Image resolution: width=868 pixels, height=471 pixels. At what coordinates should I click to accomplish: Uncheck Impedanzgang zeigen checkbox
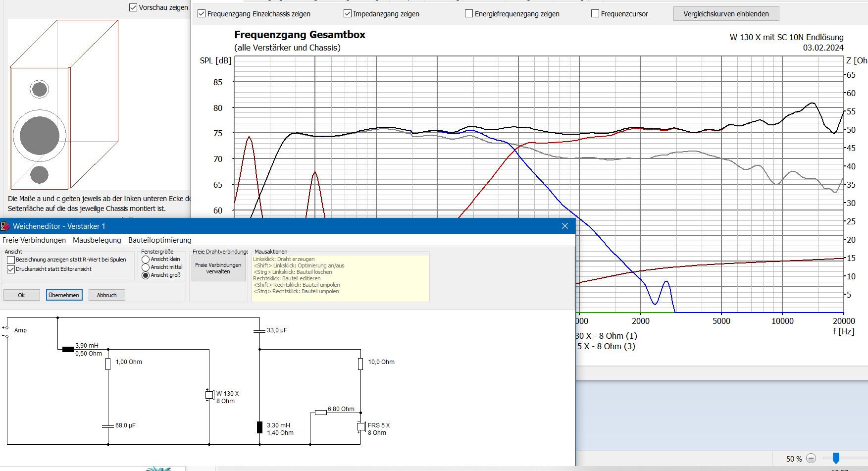tap(348, 14)
